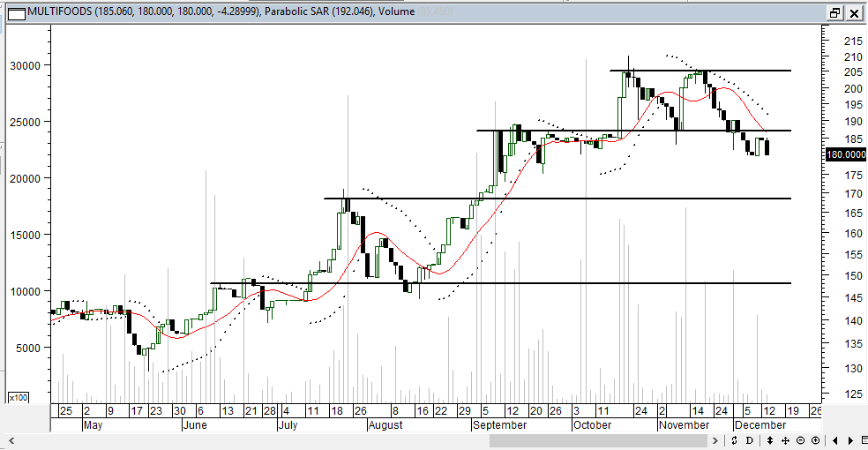Select the horizontal line near 187 level
Image resolution: width=868 pixels, height=450 pixels.
634,131
